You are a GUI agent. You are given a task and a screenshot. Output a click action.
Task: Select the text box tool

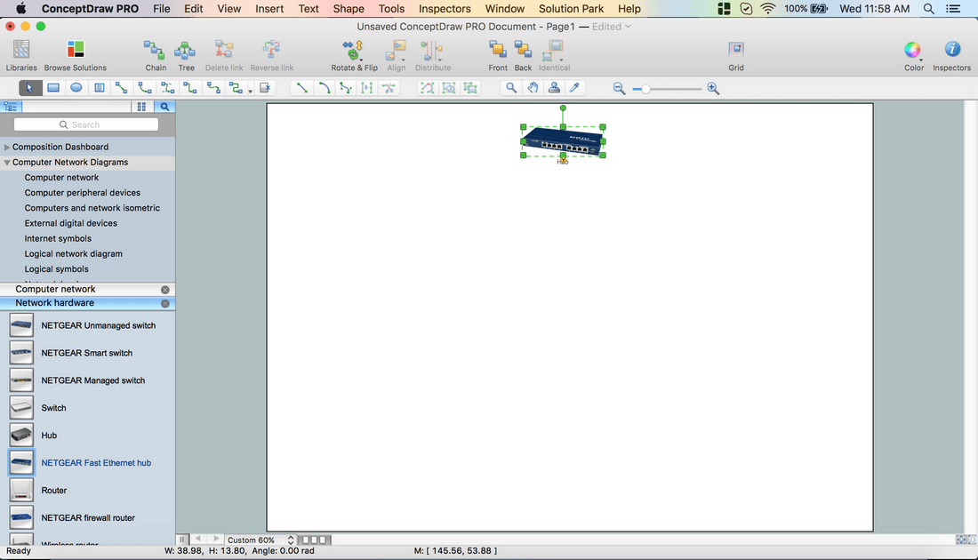100,88
